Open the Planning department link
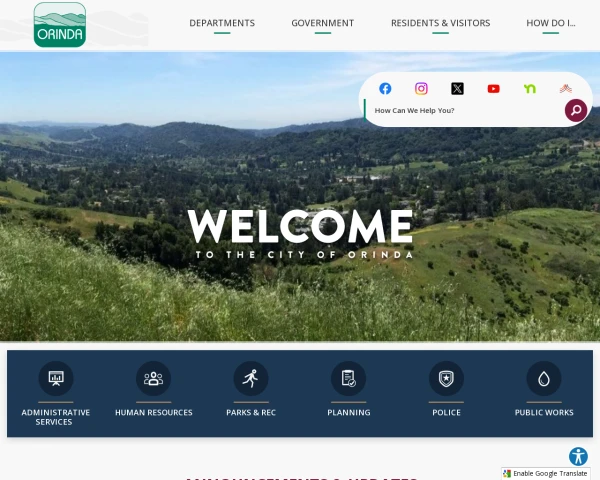The height and width of the screenshot is (480, 600). click(349, 412)
